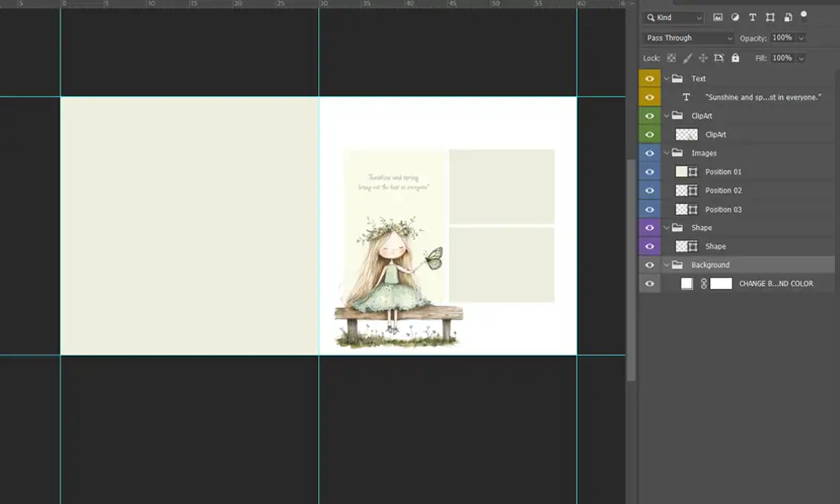Collapse the ClipArt group chevron
Viewport: 840px width, 504px height.
point(666,116)
